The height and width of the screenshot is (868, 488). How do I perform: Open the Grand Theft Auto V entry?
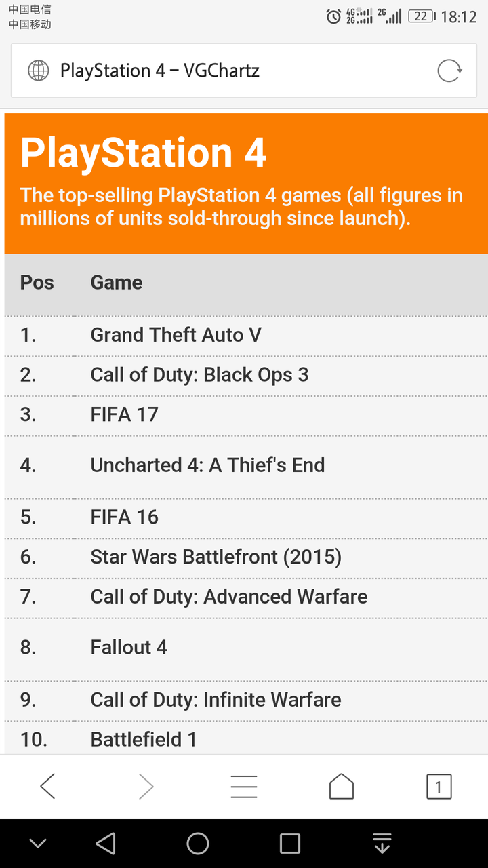[176, 335]
